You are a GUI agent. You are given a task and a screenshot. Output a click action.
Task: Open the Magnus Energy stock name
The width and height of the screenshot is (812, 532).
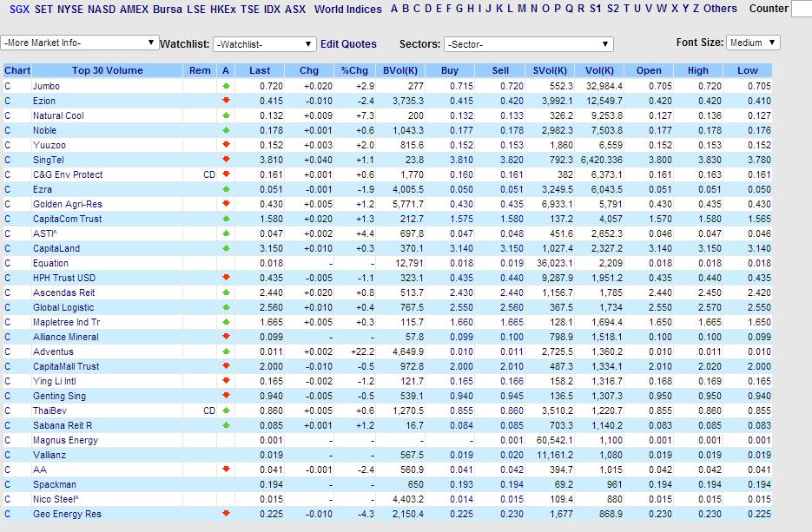(x=65, y=440)
